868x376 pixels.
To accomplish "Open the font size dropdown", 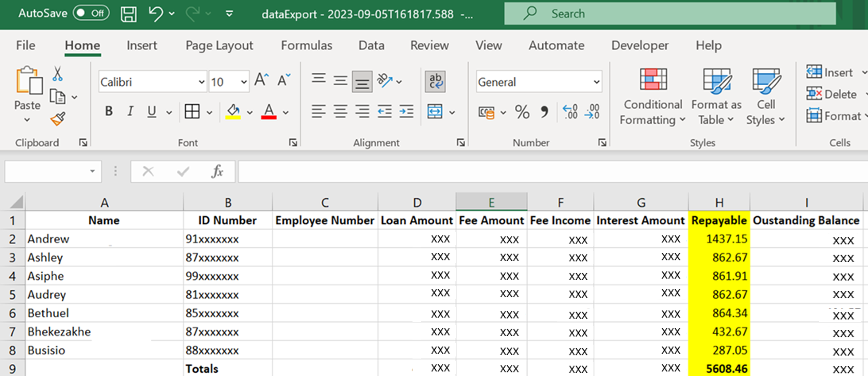I will 244,82.
